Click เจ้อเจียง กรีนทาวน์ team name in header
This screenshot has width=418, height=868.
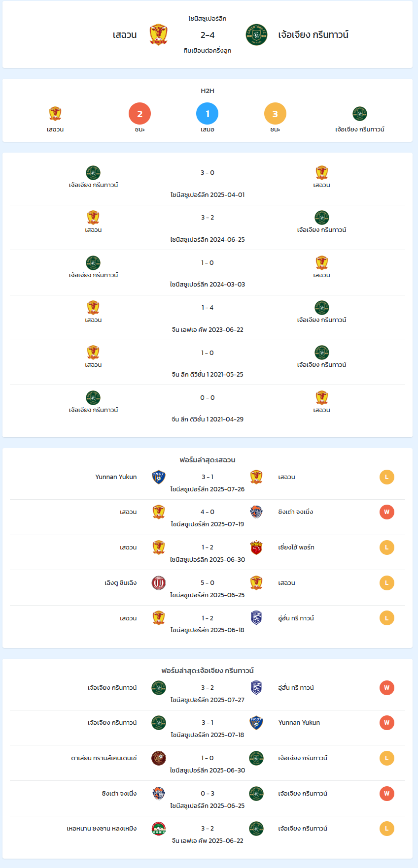(313, 35)
